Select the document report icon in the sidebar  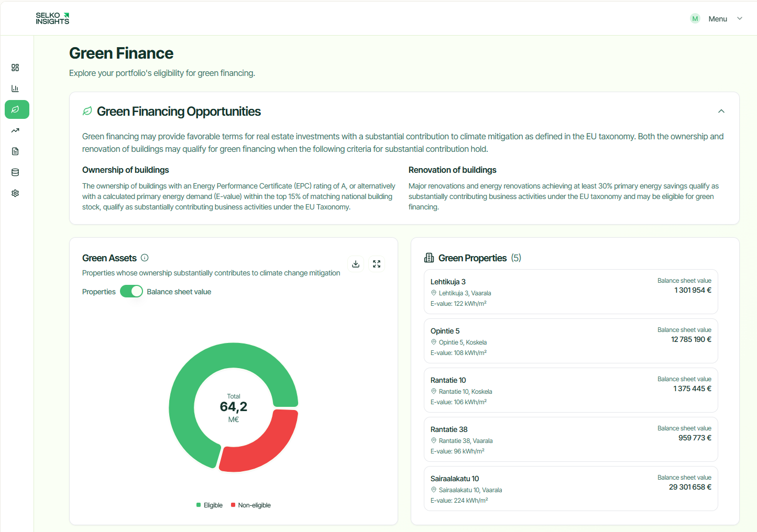click(15, 151)
